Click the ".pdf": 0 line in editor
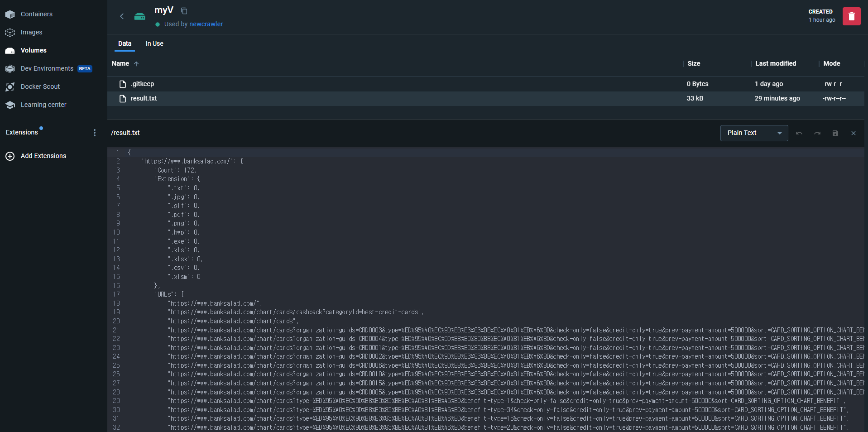This screenshot has height=432, width=868. (183, 215)
